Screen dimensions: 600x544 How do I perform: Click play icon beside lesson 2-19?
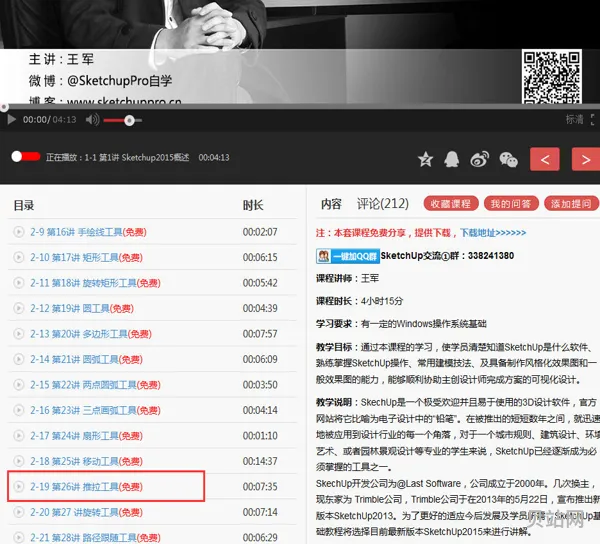[18, 487]
